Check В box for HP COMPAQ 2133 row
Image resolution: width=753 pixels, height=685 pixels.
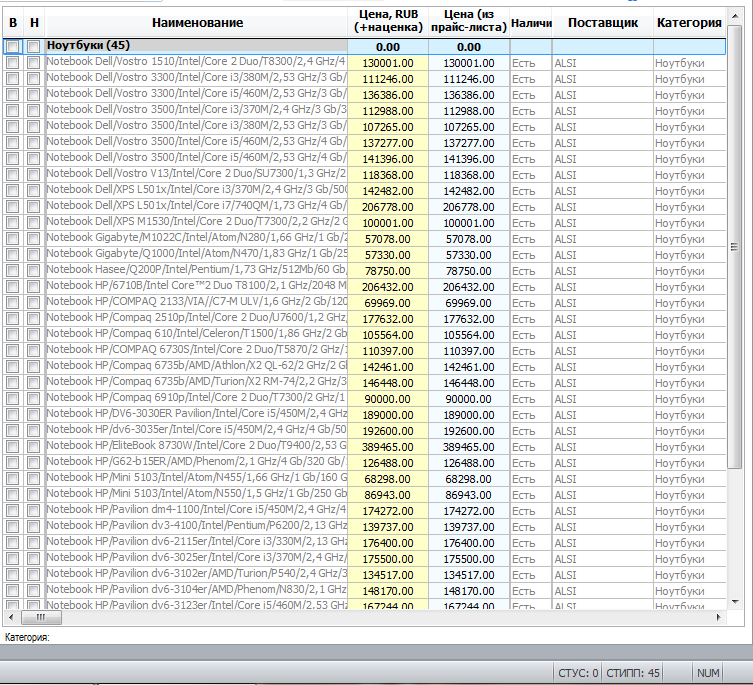coord(13,303)
